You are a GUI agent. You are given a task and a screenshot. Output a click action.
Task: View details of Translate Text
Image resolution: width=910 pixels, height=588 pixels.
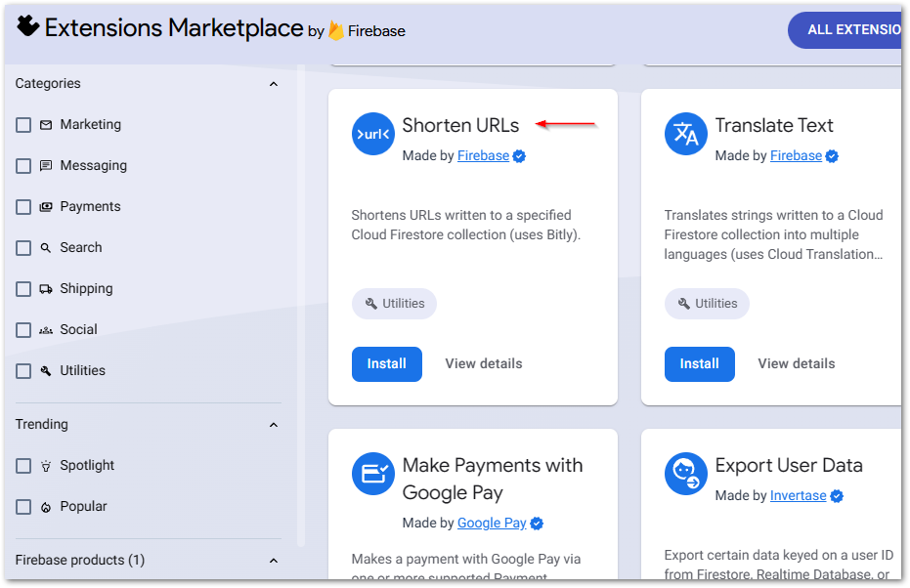(x=797, y=363)
